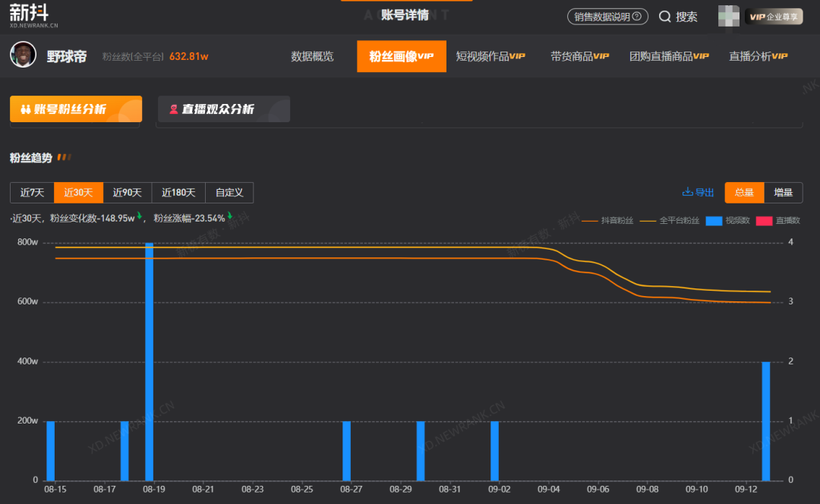
Task: Click the 野球帝 profile avatar
Action: (x=23, y=55)
